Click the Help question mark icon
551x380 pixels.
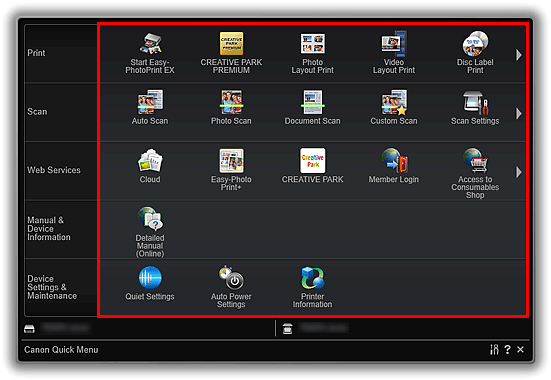(507, 349)
